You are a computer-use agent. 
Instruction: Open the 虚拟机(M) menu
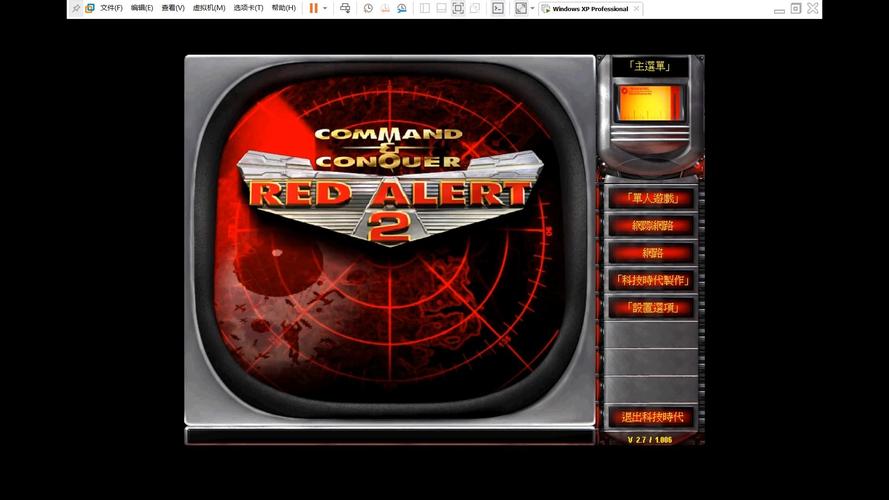click(x=208, y=8)
